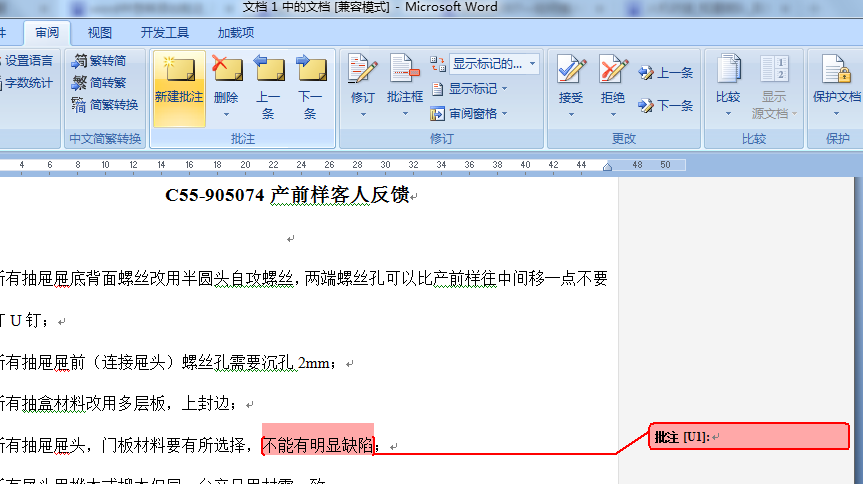Open the dropdown arrow under 删除
The width and height of the screenshot is (863, 484).
(226, 115)
